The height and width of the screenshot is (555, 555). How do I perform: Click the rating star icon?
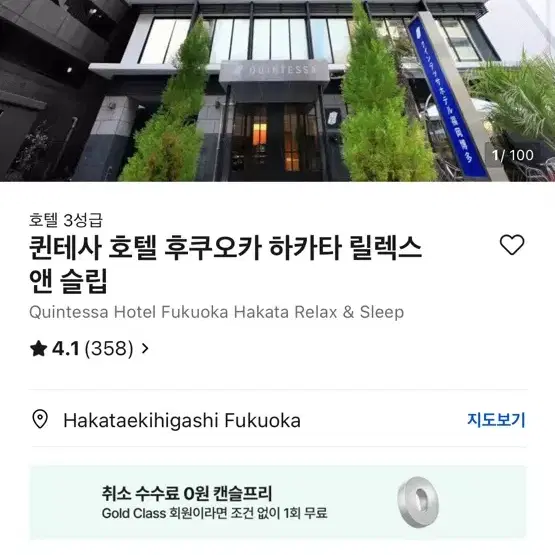(x=39, y=348)
